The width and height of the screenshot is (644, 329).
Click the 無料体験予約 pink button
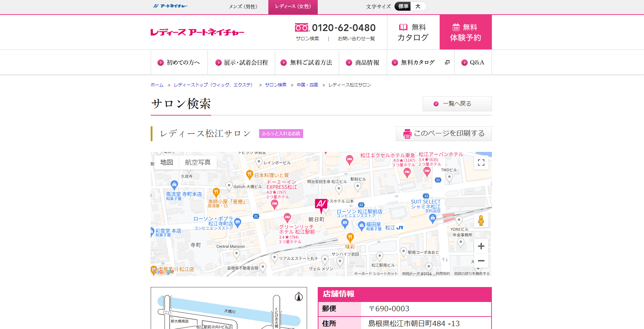coord(466,32)
